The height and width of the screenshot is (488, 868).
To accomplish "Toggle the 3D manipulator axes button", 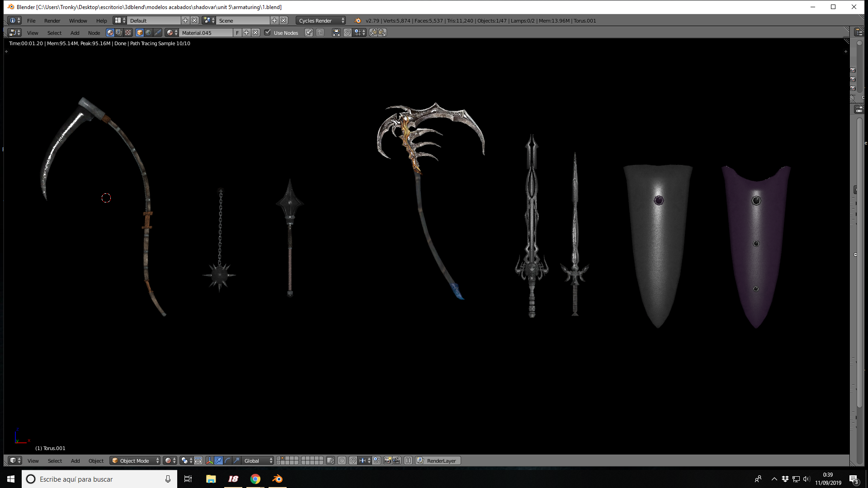I will (x=209, y=460).
